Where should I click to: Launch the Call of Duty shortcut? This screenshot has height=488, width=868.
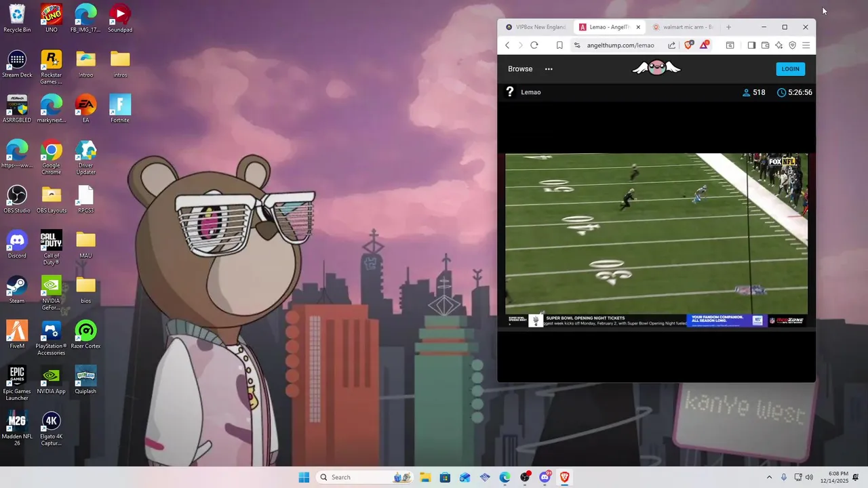tap(52, 247)
